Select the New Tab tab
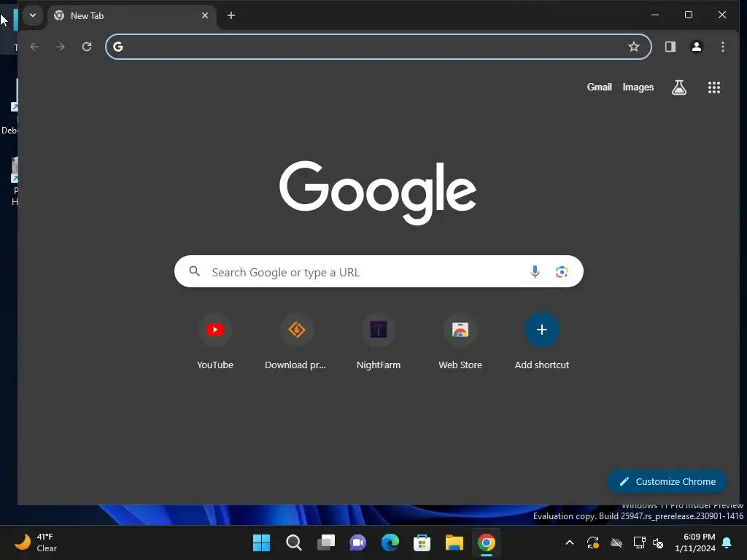 pyautogui.click(x=131, y=16)
